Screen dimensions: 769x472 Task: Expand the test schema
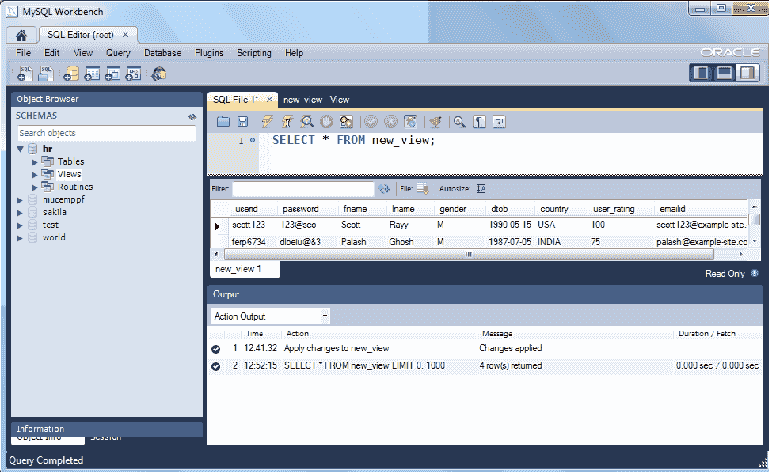[20, 226]
